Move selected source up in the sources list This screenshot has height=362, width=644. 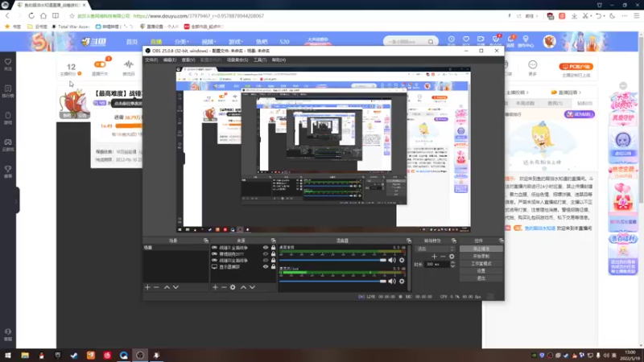(x=243, y=287)
